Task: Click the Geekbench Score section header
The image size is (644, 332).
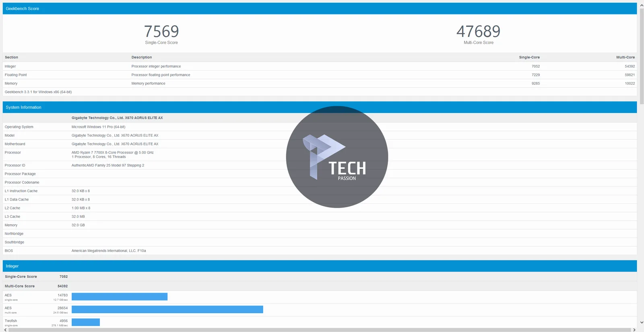Action: (320, 8)
